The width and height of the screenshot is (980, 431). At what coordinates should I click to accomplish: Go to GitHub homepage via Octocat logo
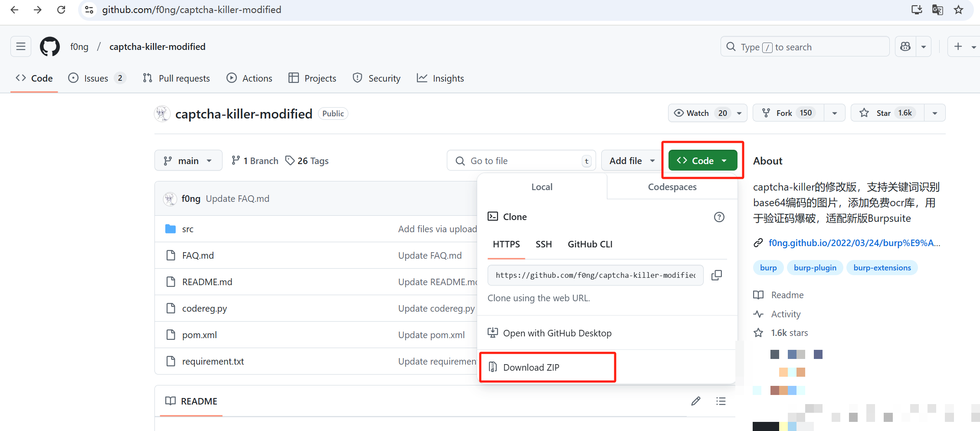click(50, 46)
